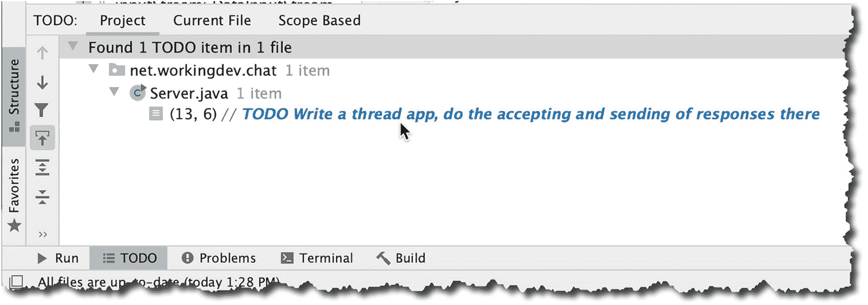Click 'All files are up-to-date' status message
The image size is (868, 305).
click(159, 282)
